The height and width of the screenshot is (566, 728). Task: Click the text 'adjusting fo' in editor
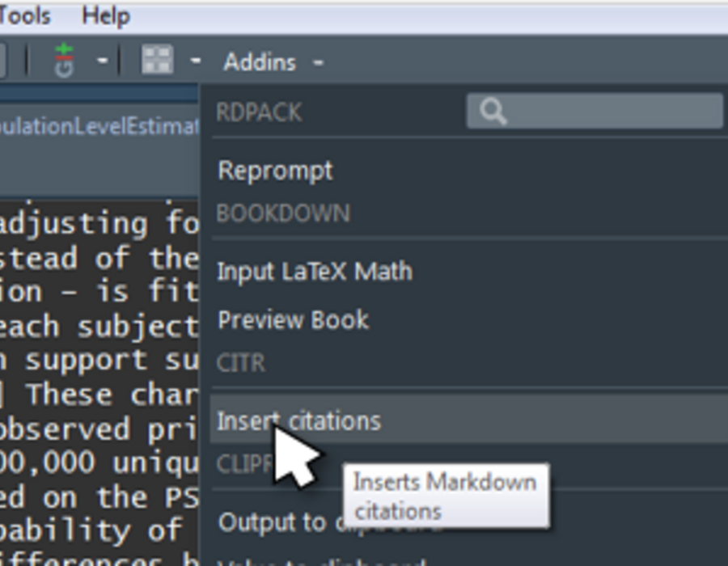[99, 225]
